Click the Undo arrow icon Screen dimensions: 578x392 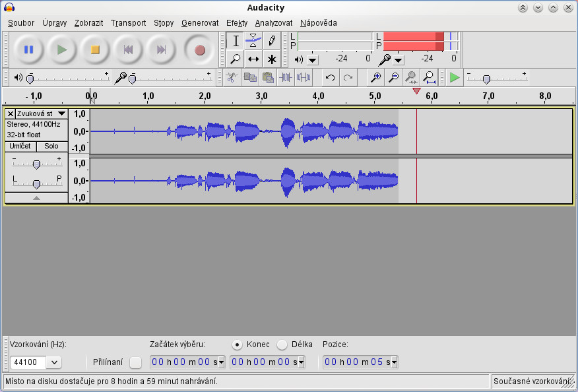(x=331, y=77)
